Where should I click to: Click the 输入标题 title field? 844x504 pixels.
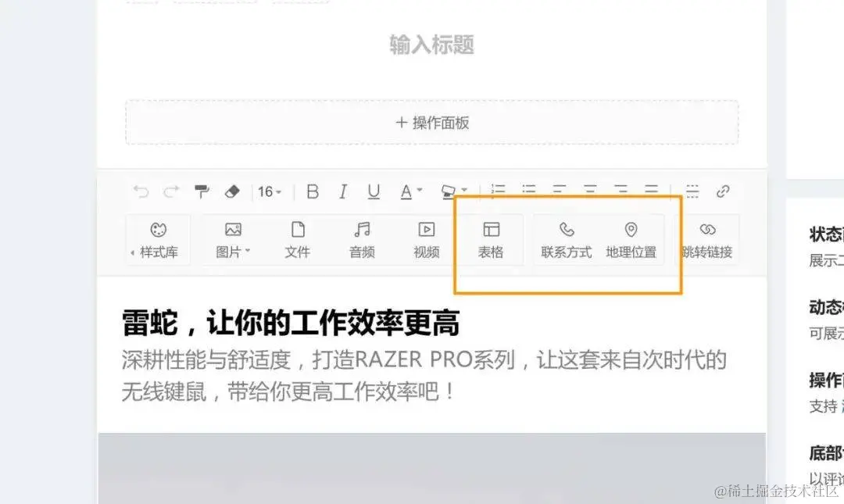[431, 45]
